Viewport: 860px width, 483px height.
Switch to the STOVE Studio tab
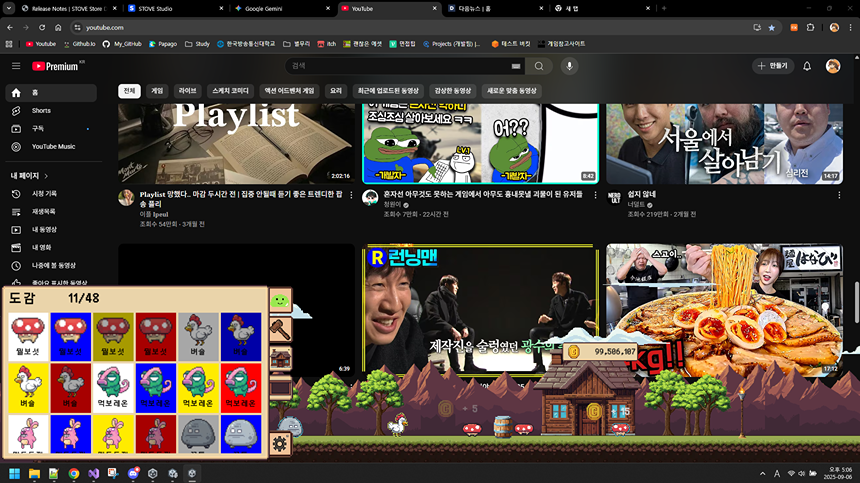pyautogui.click(x=176, y=8)
